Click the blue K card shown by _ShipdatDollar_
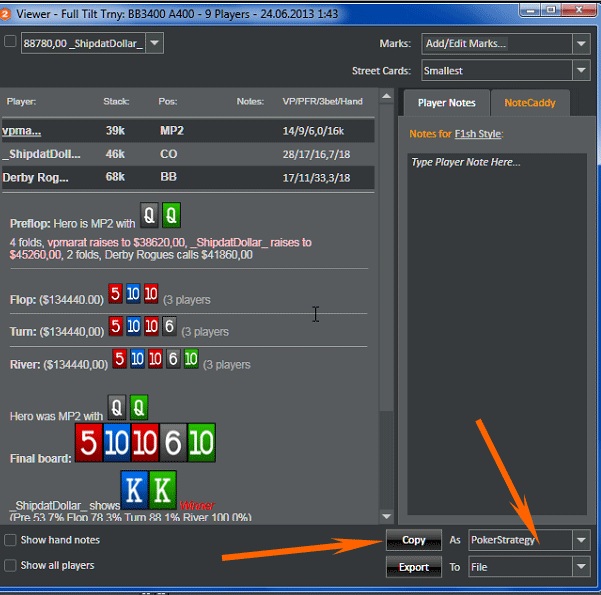 coord(133,490)
